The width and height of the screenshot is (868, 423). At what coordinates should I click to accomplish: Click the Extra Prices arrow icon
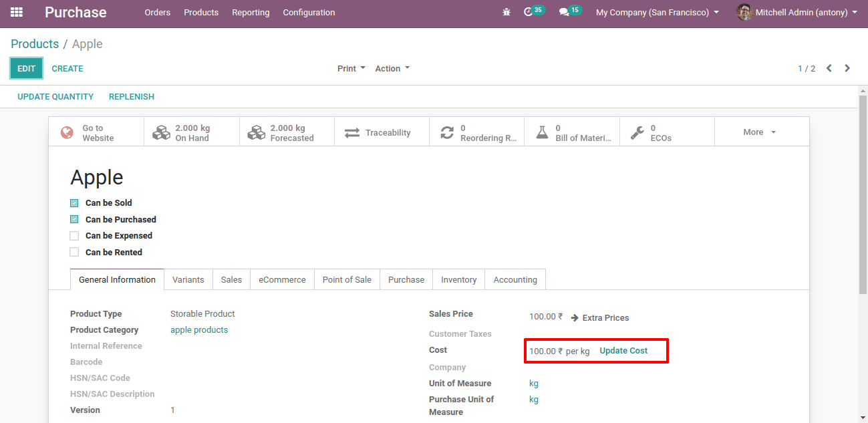coord(575,317)
